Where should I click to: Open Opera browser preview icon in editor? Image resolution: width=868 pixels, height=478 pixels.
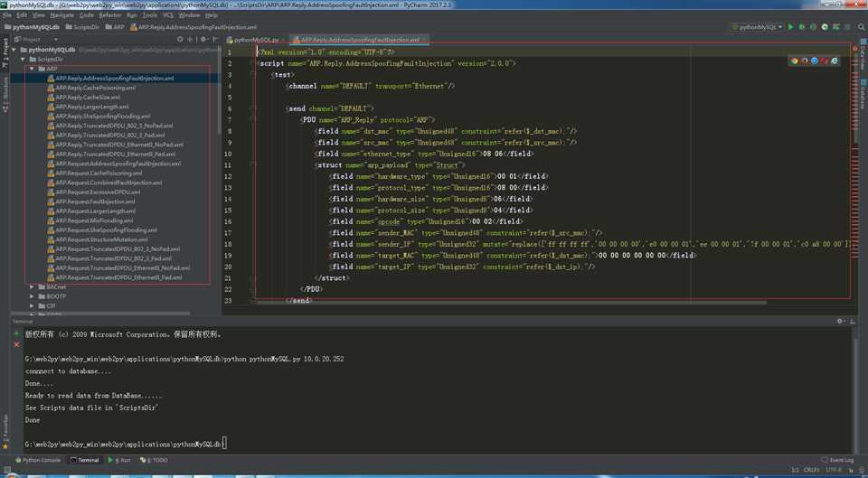(825, 61)
